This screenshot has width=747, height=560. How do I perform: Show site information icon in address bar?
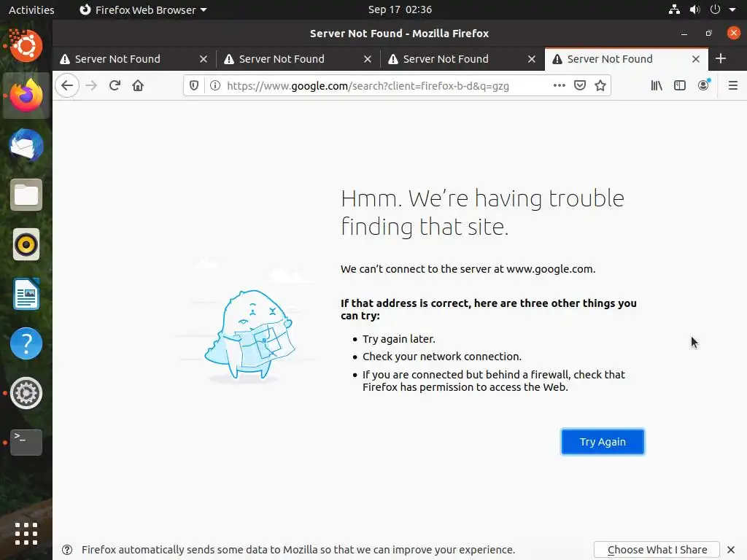[215, 86]
